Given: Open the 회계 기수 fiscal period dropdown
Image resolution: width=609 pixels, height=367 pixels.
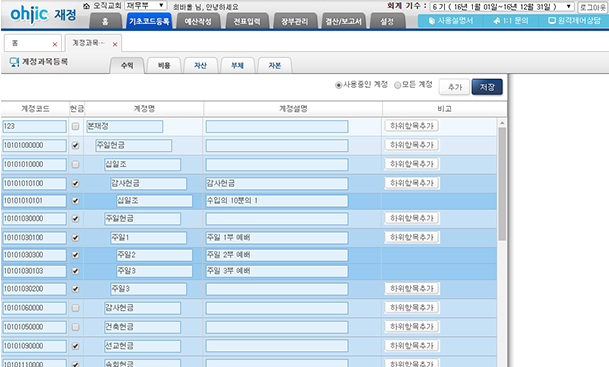Looking at the screenshot, I should point(502,7).
